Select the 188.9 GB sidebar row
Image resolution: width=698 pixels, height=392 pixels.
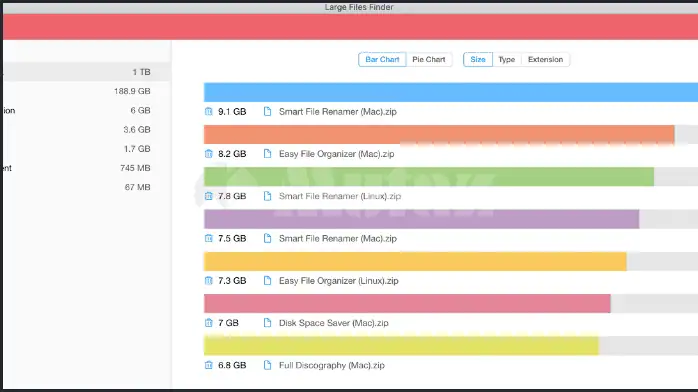point(87,91)
